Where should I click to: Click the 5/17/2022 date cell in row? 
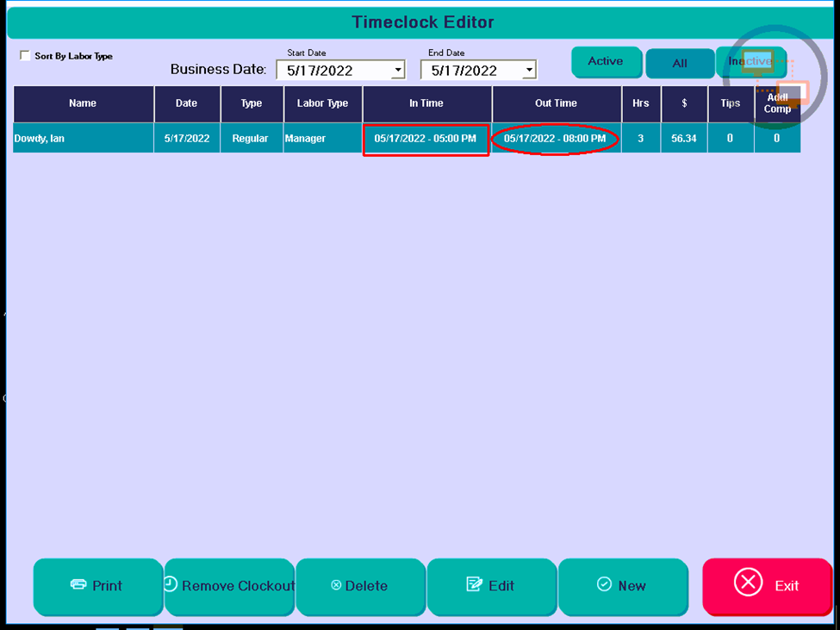(187, 138)
